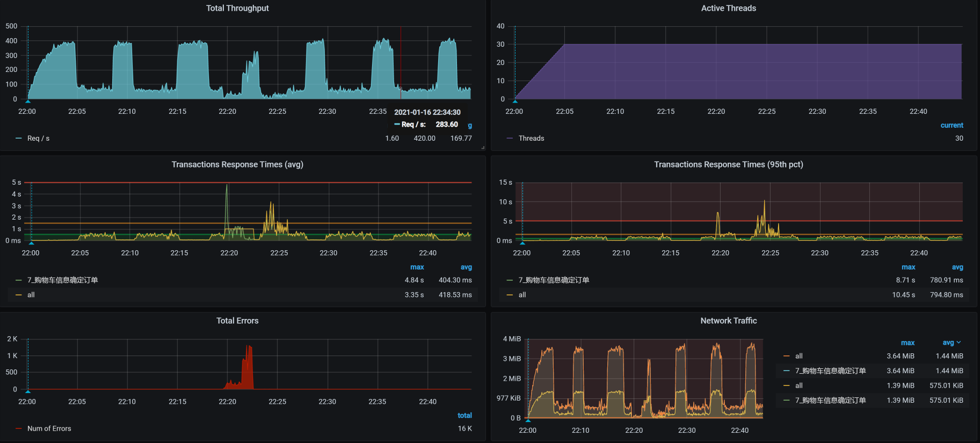Click the blue annotation marker under Total Errors graph
The image size is (980, 443).
[28, 391]
